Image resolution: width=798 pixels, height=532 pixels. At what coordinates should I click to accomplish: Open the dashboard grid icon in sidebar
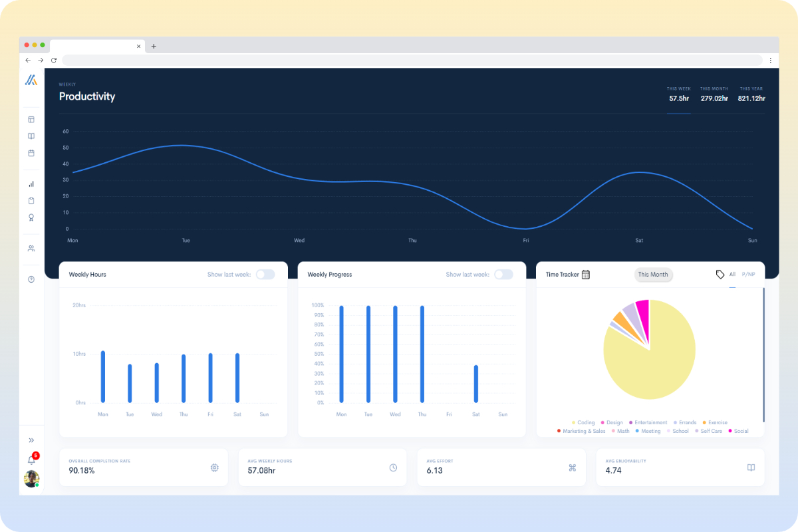tap(31, 119)
